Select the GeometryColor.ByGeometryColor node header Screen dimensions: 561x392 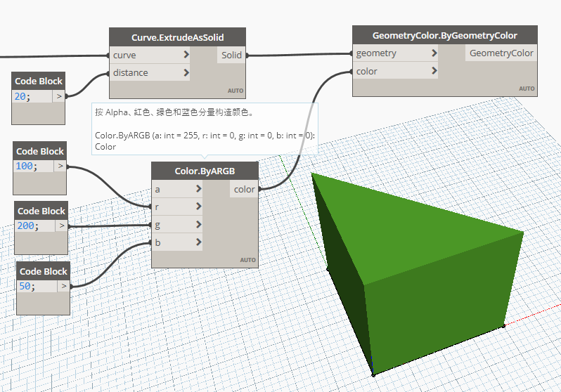(x=445, y=35)
